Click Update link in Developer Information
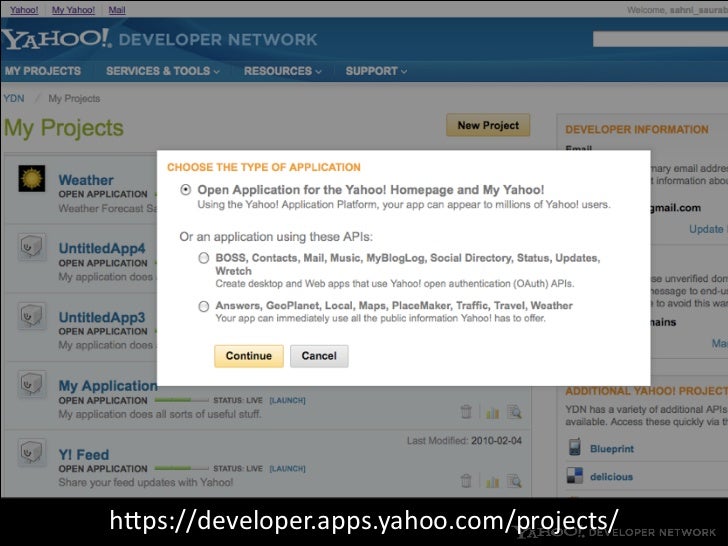Screen dimensions: 728x546 tap(706, 229)
